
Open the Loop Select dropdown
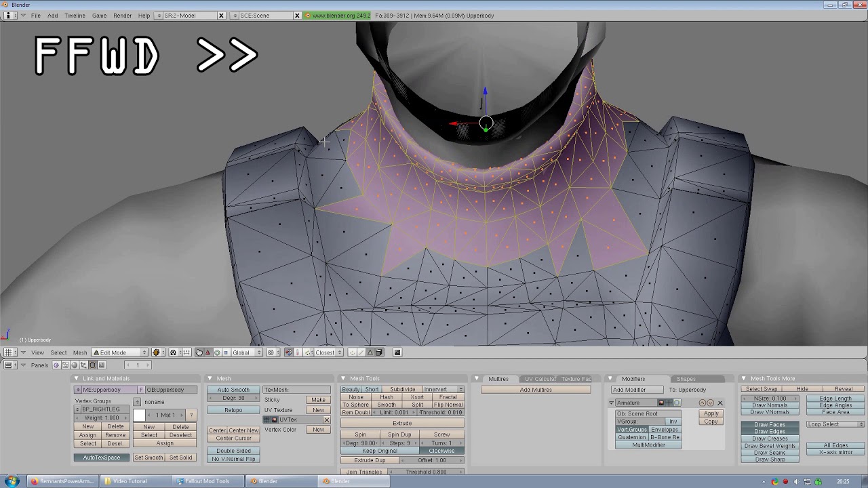[835, 424]
